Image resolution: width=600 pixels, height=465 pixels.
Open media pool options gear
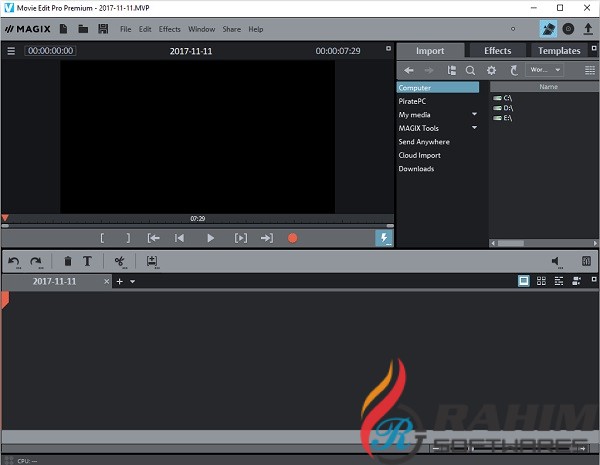tap(491, 70)
